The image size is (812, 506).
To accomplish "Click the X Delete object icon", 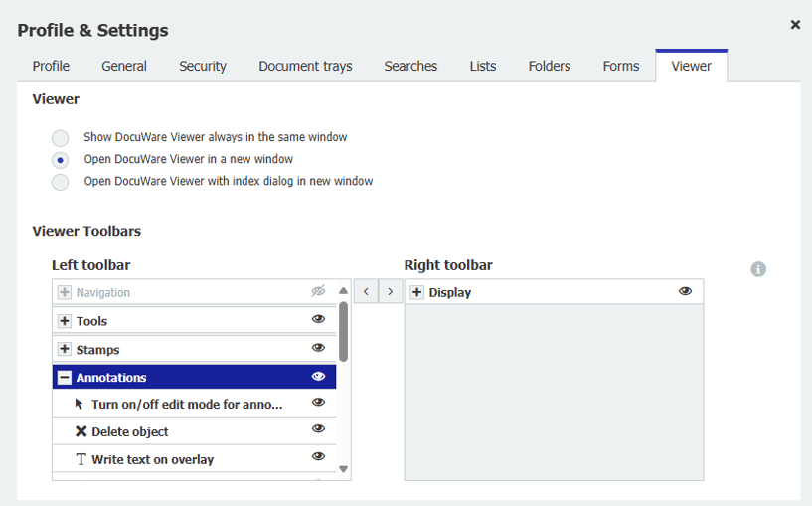I will coord(81,431).
